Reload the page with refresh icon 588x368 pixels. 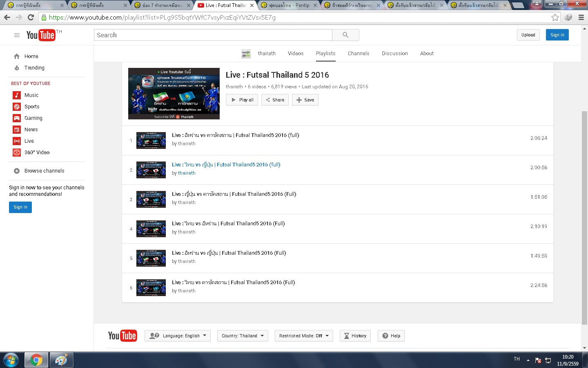point(31,18)
